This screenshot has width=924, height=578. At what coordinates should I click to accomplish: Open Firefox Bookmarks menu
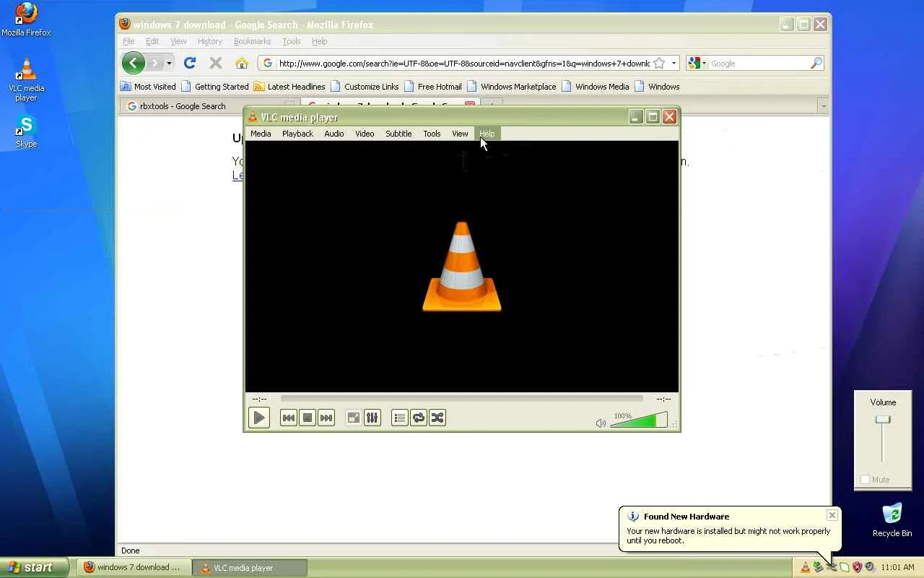click(x=252, y=41)
